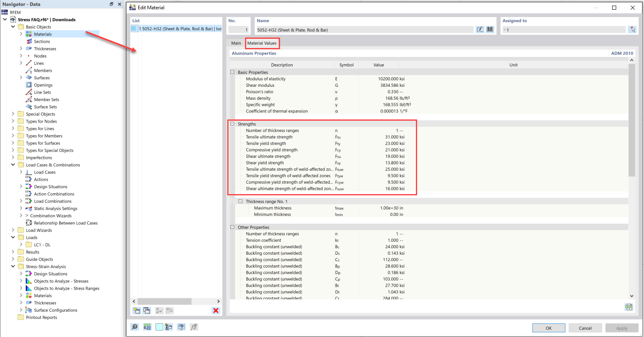The width and height of the screenshot is (644, 337).
Task: Click the cyan material color swatch
Action: pos(159,327)
